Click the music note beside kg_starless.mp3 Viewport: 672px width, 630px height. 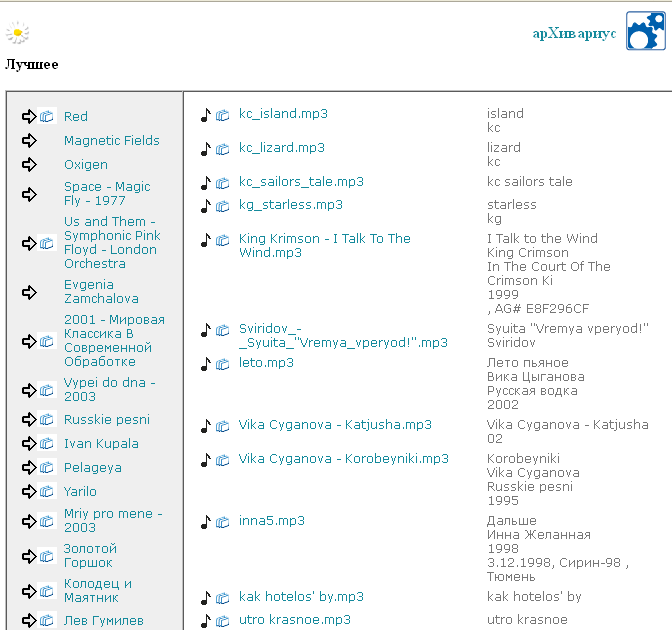point(206,206)
